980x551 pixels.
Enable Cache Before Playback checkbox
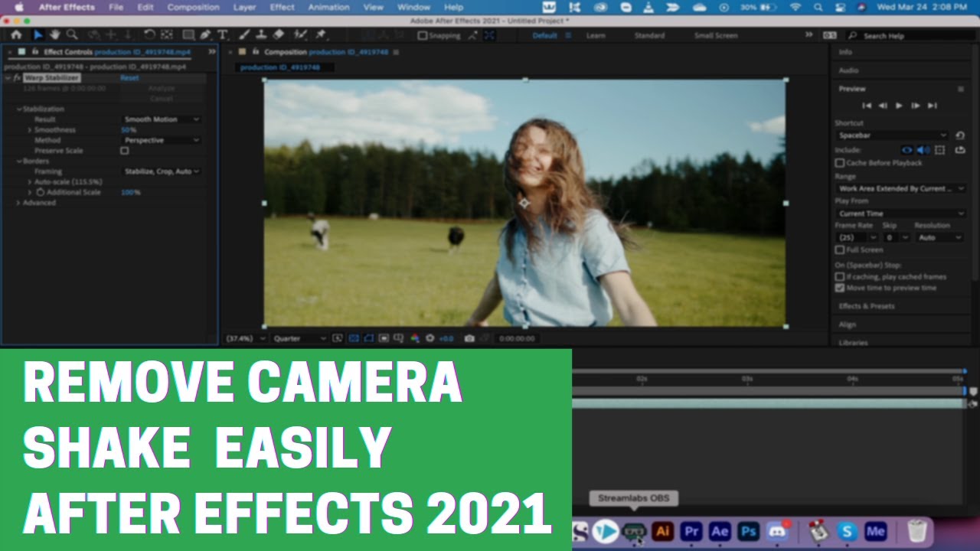point(840,163)
